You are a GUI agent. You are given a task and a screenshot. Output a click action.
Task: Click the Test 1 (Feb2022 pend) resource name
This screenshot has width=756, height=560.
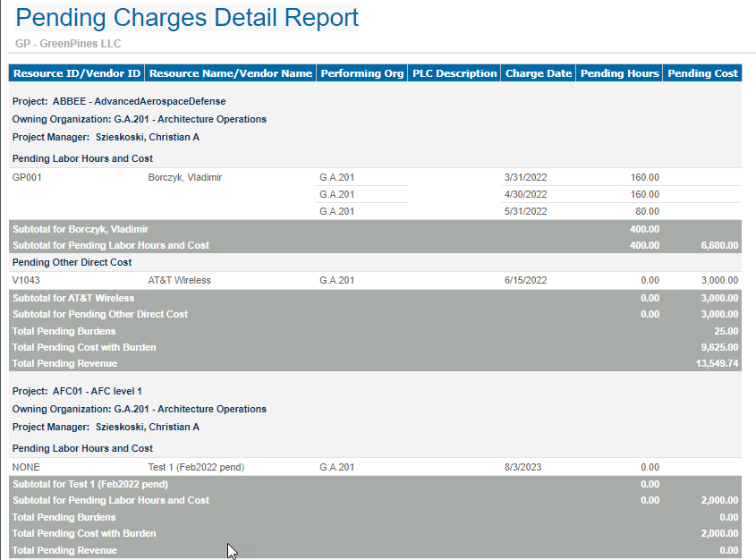click(x=196, y=467)
